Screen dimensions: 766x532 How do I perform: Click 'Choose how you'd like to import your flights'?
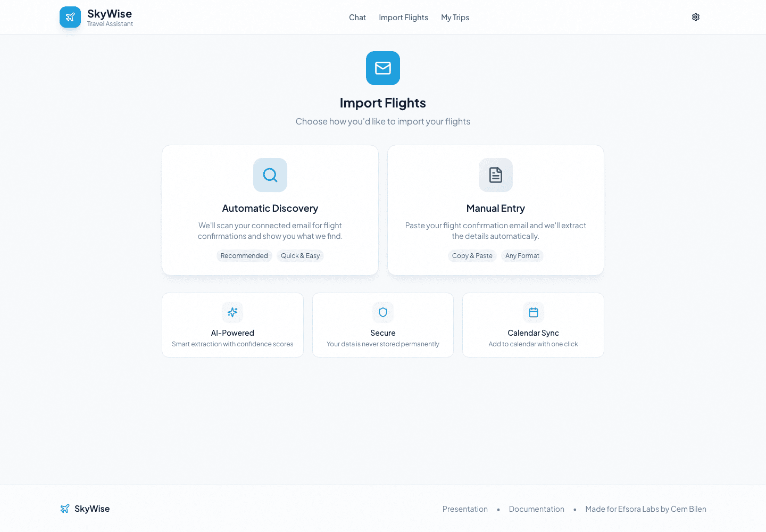[383, 121]
